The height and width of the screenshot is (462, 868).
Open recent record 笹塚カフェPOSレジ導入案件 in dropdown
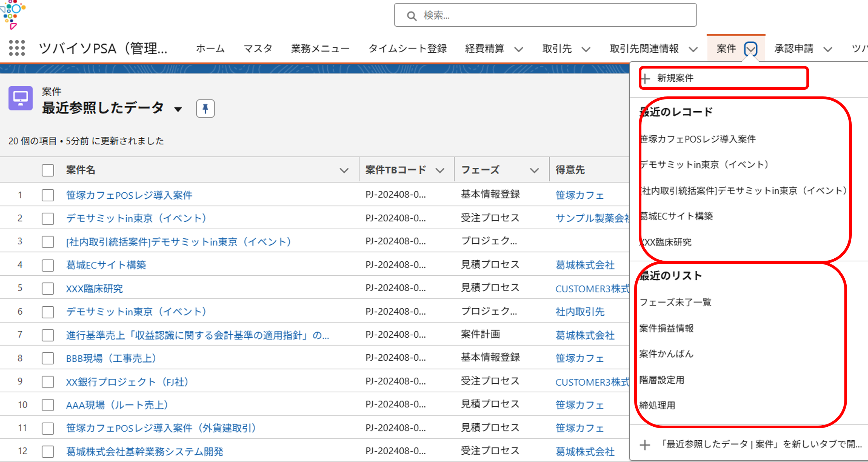click(698, 139)
